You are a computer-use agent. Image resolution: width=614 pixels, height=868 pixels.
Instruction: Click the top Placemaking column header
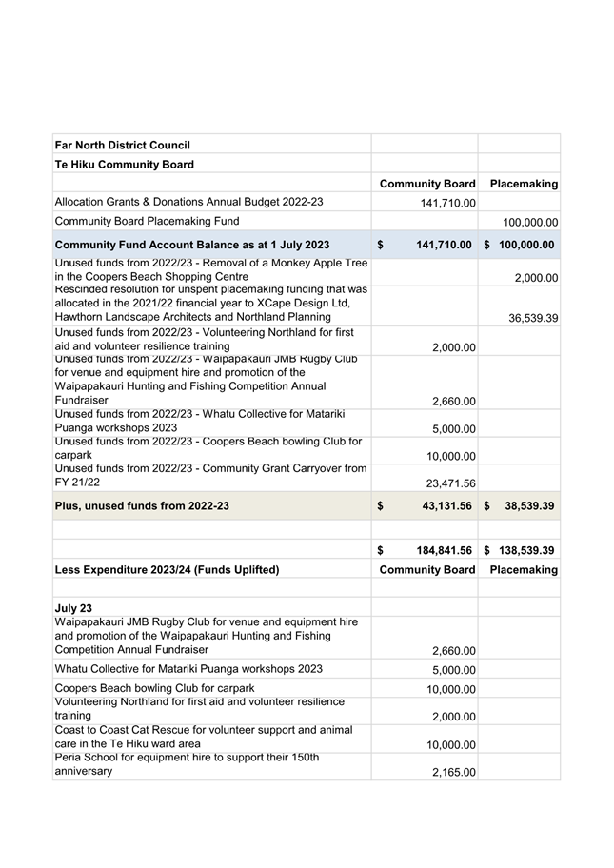click(x=524, y=184)
